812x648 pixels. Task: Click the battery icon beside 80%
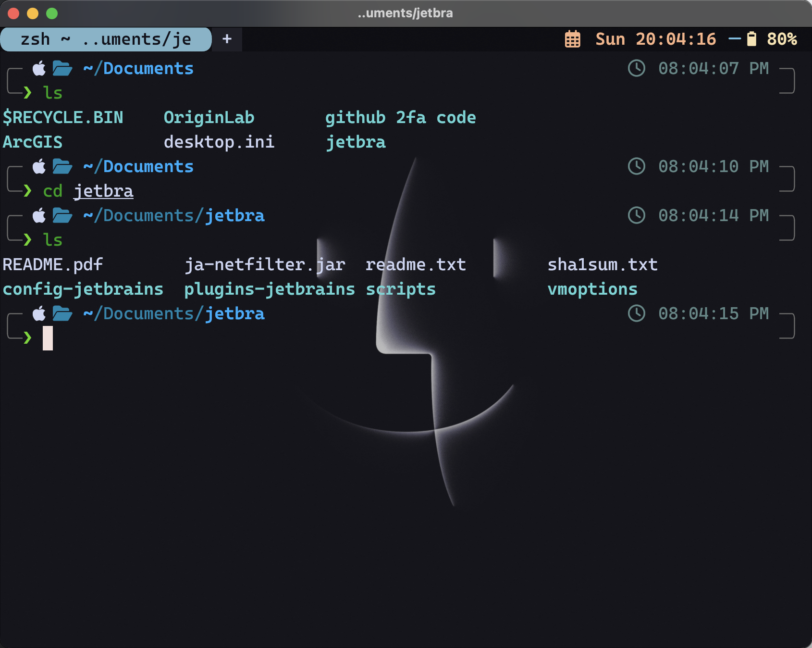pos(751,39)
